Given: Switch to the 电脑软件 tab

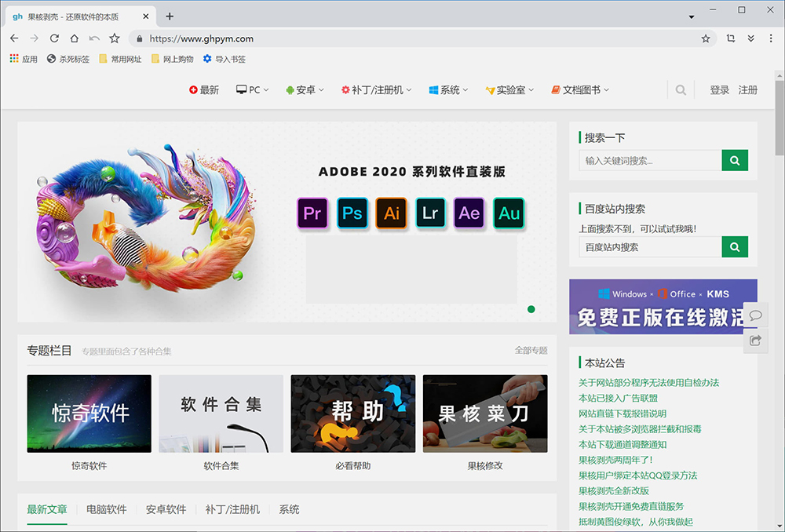Looking at the screenshot, I should (106, 509).
